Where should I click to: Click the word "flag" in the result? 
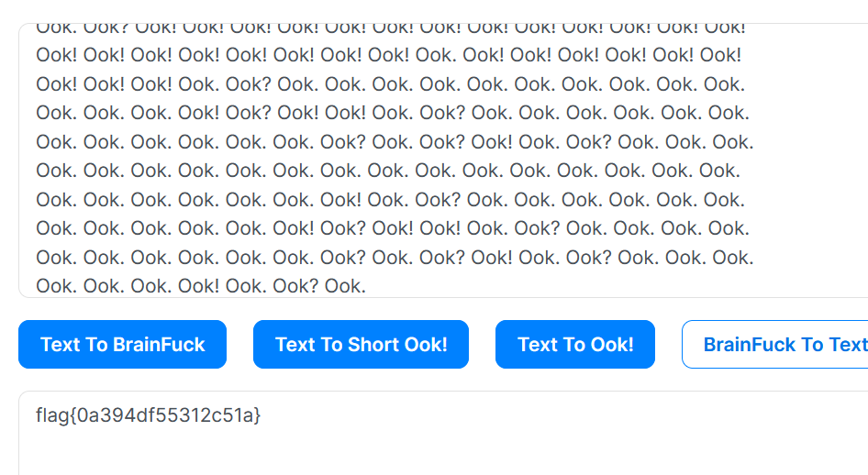tap(52, 415)
